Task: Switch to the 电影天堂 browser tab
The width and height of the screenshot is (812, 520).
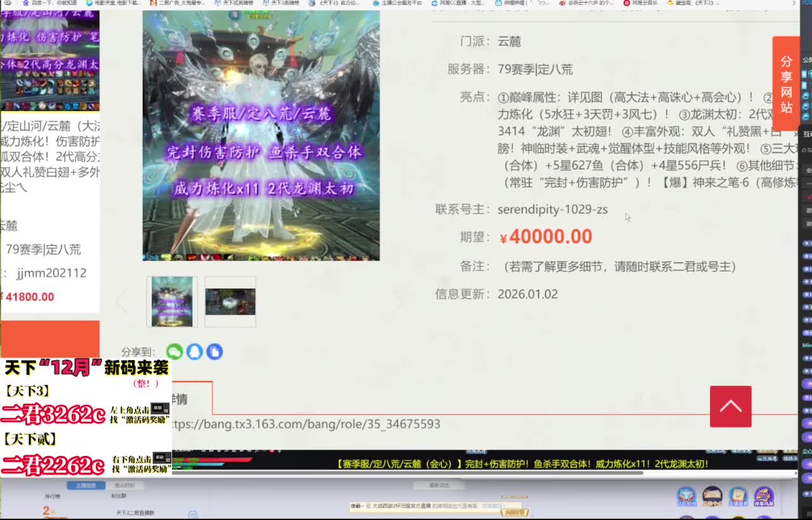Action: (x=113, y=3)
